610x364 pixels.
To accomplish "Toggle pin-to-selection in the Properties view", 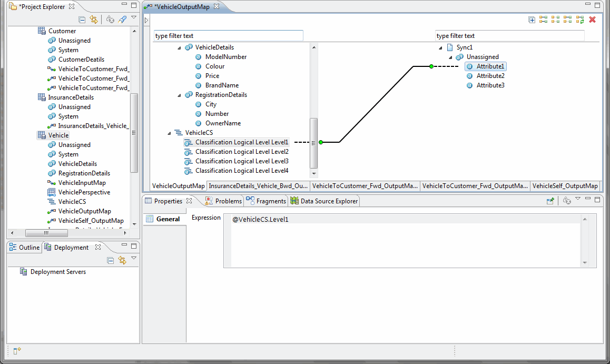I will (550, 201).
